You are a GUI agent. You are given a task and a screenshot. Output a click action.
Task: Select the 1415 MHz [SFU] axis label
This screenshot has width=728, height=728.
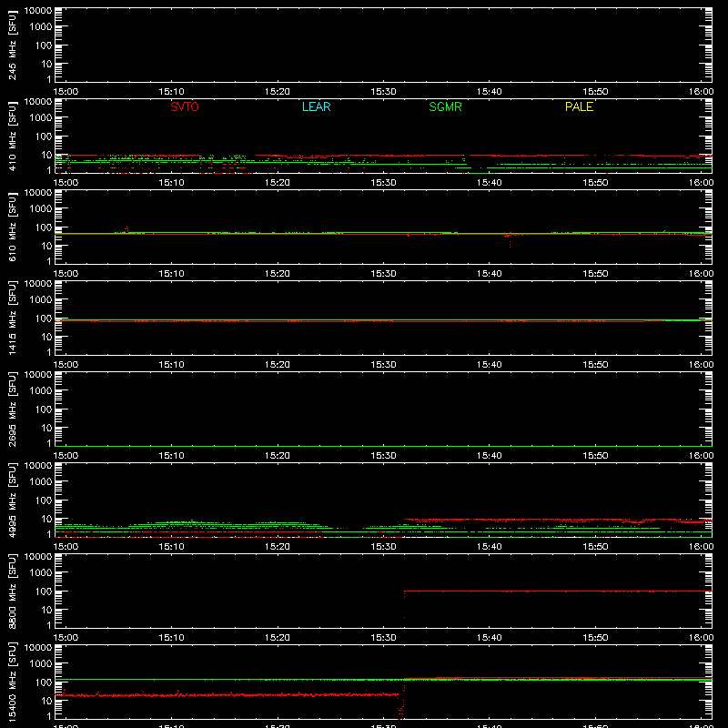tap(12, 318)
